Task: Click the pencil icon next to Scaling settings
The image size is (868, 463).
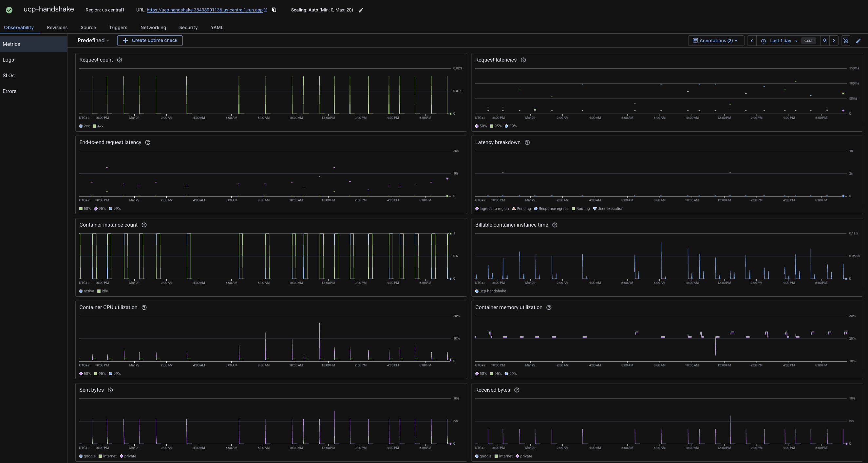Action: [x=361, y=10]
